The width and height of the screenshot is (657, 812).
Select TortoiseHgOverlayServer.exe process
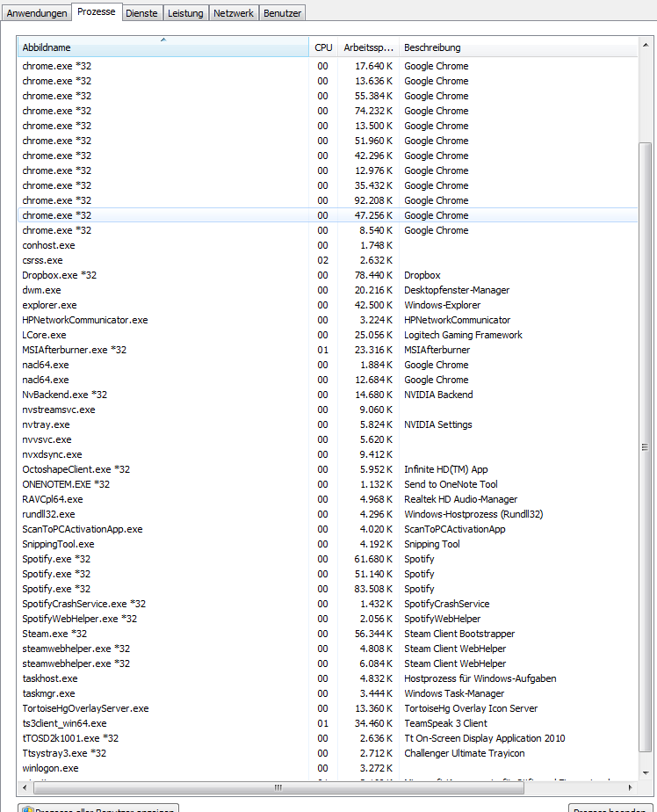(328, 708)
